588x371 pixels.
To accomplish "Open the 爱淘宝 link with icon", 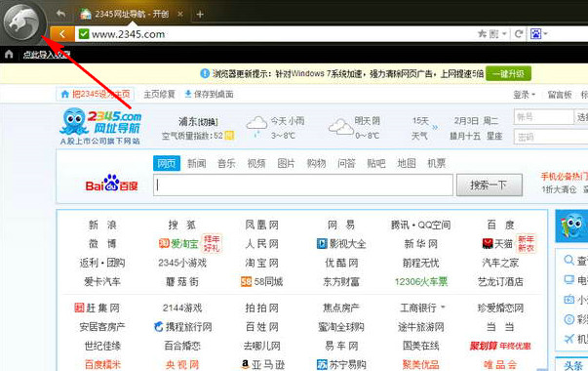I will (x=178, y=244).
